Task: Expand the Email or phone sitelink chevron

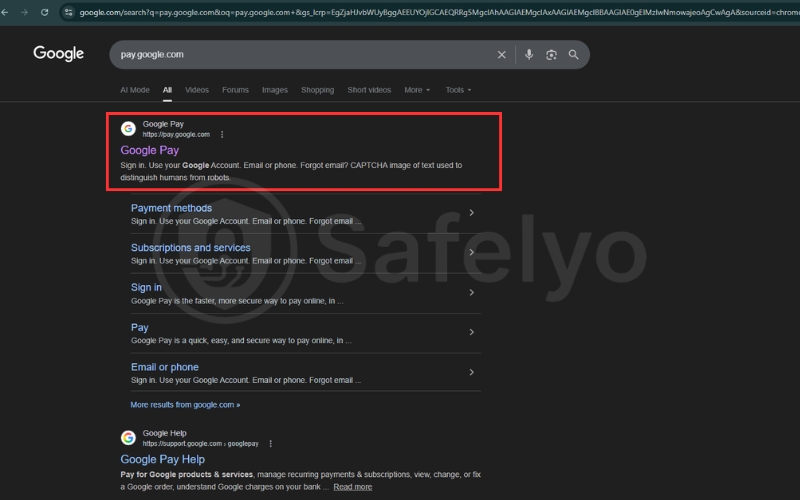Action: [471, 372]
